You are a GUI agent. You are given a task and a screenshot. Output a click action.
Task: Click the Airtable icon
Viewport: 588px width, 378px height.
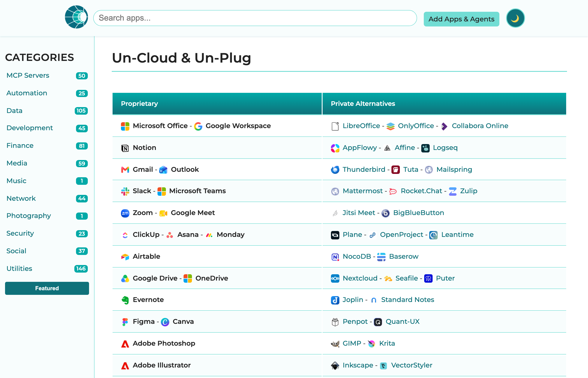[x=125, y=257]
